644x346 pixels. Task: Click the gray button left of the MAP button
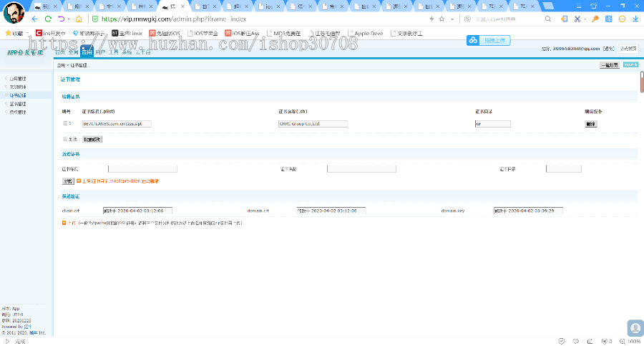tap(610, 65)
